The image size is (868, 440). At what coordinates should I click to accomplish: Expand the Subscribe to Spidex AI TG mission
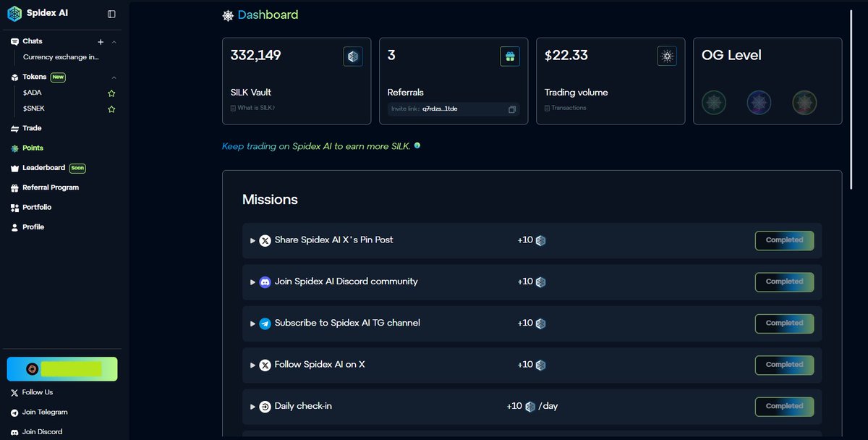click(x=252, y=323)
